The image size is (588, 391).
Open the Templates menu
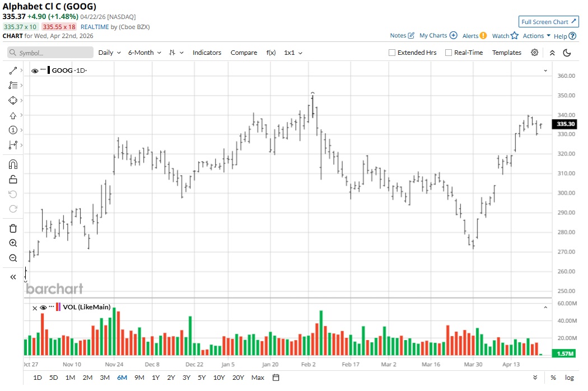tap(507, 53)
